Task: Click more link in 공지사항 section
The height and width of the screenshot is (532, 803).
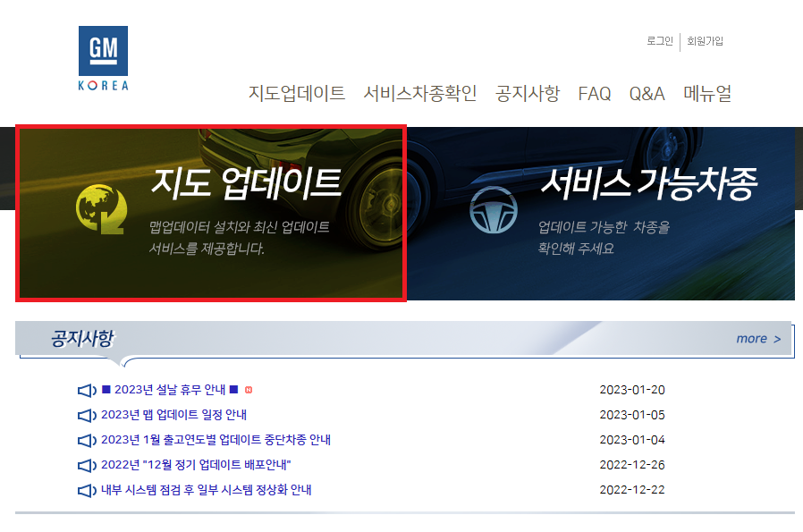Action: [758, 339]
